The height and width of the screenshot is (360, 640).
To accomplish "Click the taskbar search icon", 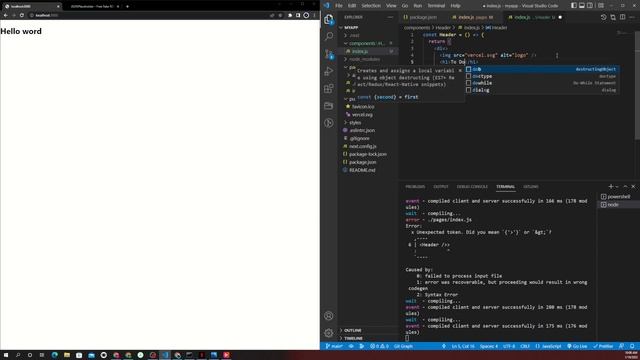I will (18, 355).
